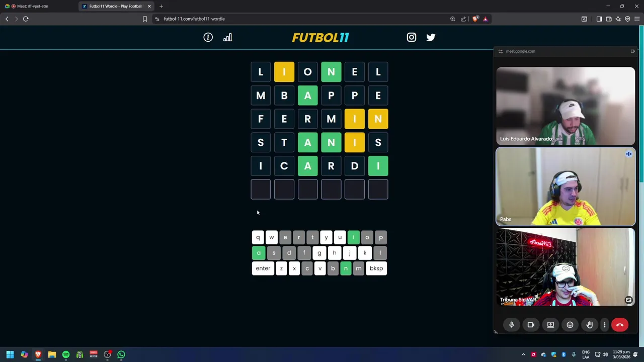
Task: Open clock and date panel
Action: coord(622,354)
